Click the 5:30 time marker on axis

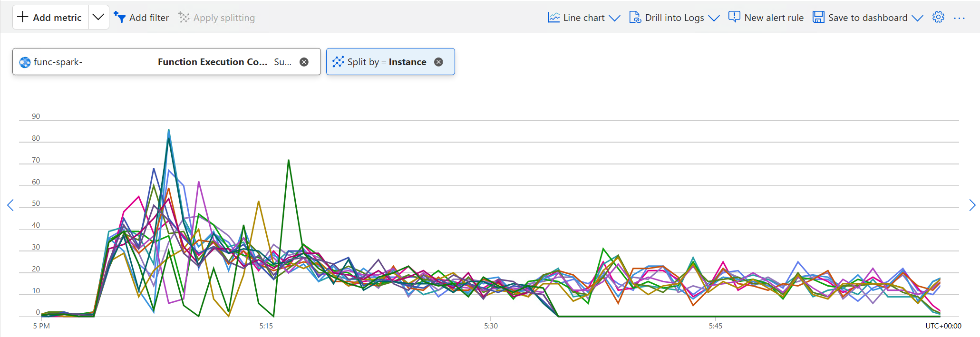[x=491, y=326]
